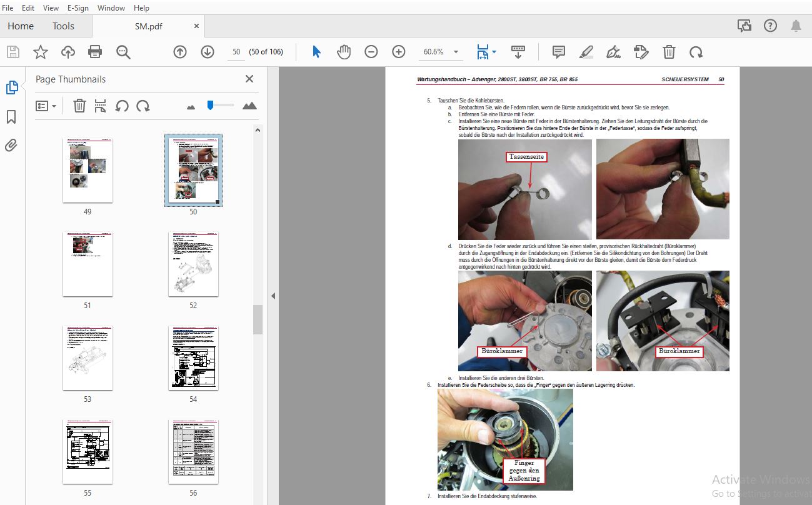
Task: Close the SM.pdf tab
Action: pos(197,26)
